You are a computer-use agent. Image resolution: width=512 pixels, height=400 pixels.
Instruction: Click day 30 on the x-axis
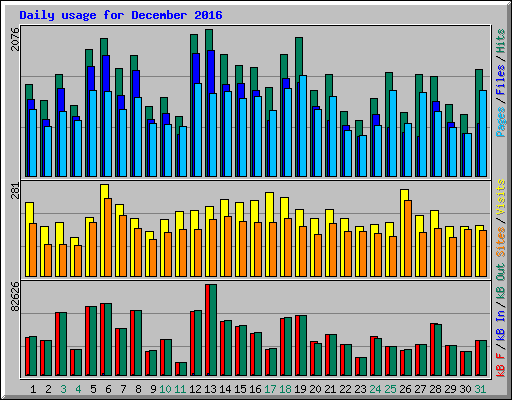(x=465, y=389)
